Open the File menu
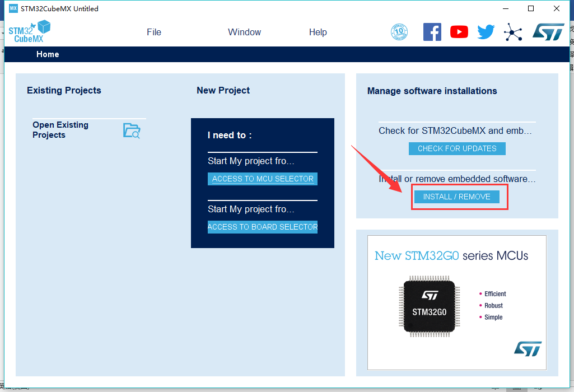This screenshot has width=574, height=392. tap(154, 32)
